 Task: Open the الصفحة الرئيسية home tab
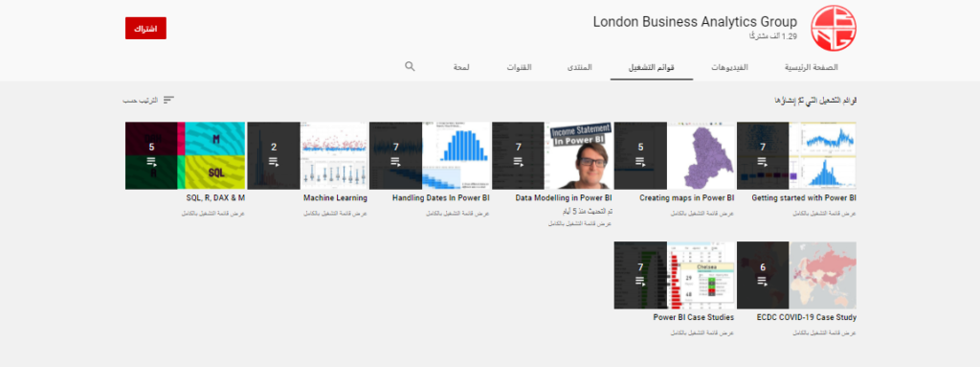pos(811,67)
